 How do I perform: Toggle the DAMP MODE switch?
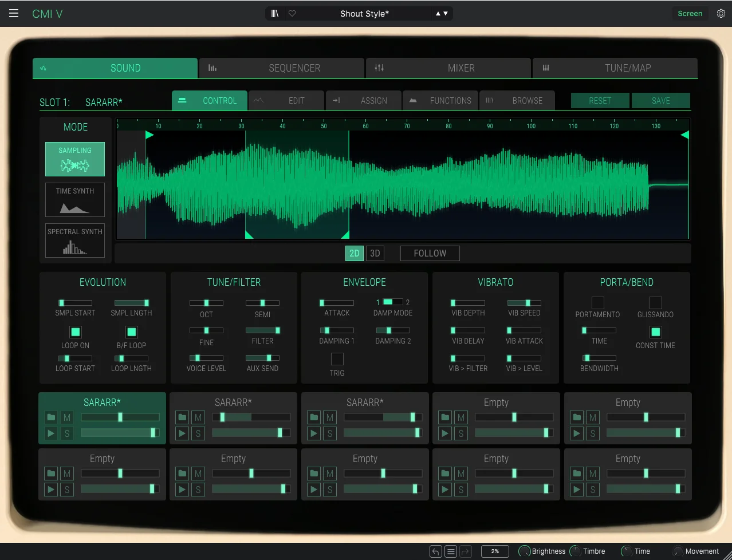coord(393,302)
